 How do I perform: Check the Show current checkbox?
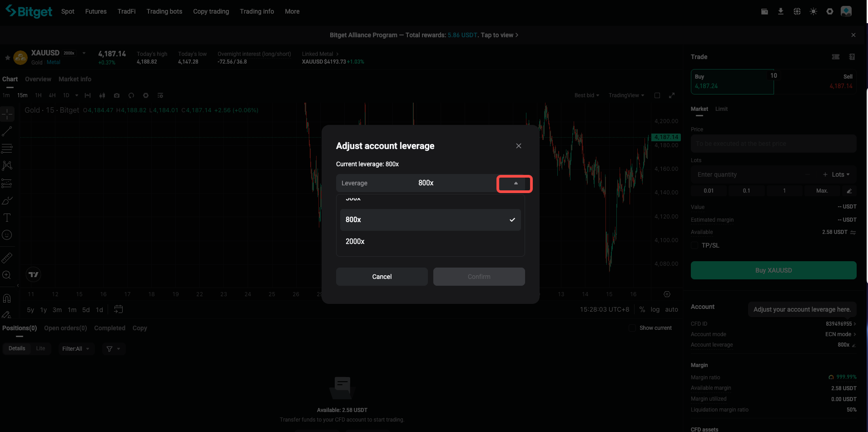[632, 328]
